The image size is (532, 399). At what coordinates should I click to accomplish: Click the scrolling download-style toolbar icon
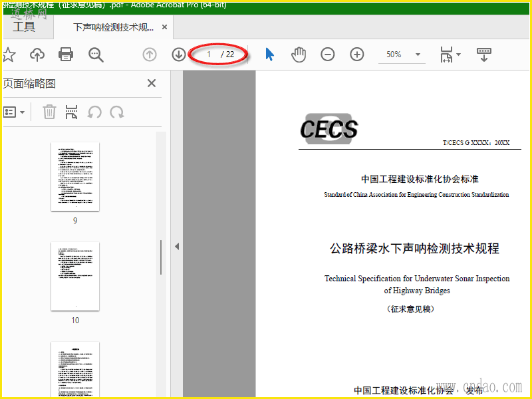[x=484, y=55]
